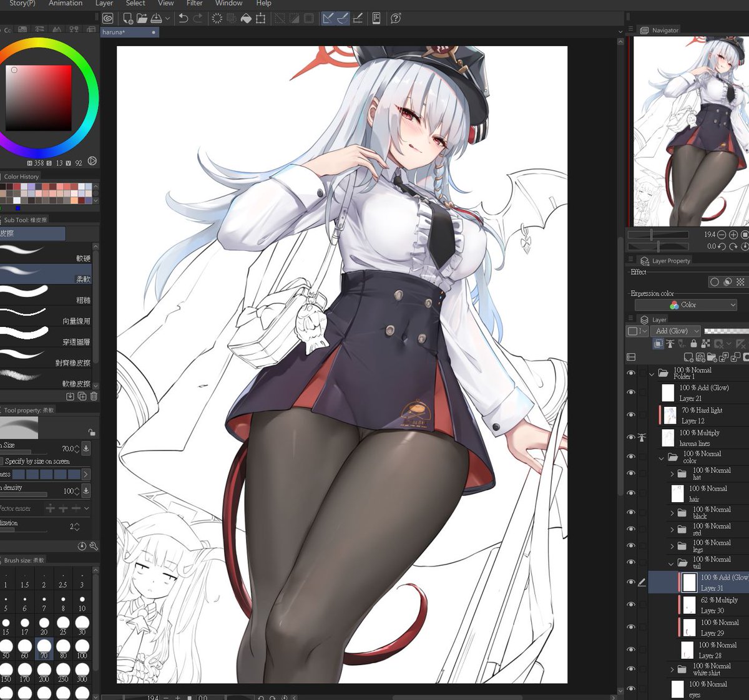Toggle Snap to Ruler in the toolbar

point(328,19)
